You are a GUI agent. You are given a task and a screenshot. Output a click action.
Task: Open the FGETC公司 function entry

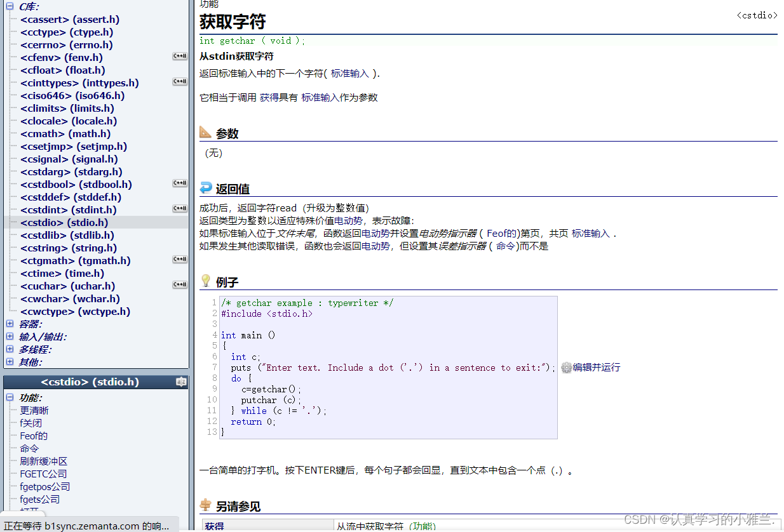pyautogui.click(x=43, y=474)
